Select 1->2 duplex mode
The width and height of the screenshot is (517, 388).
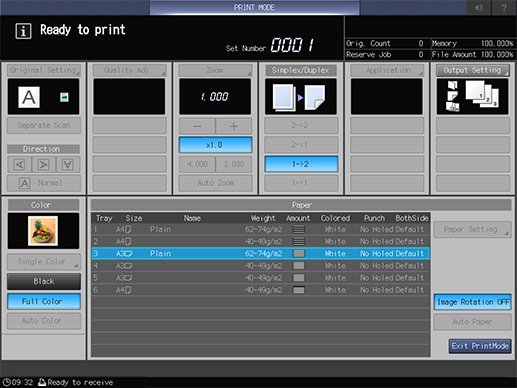301,164
